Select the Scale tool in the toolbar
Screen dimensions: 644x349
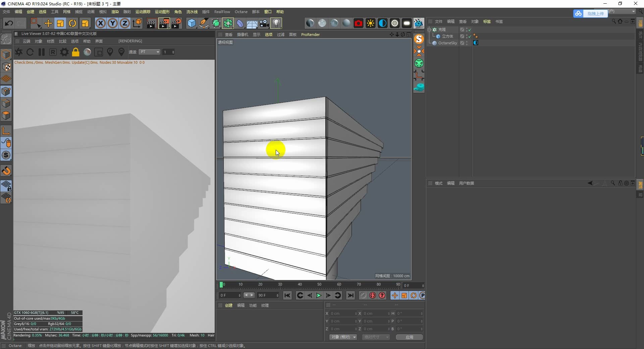(60, 23)
